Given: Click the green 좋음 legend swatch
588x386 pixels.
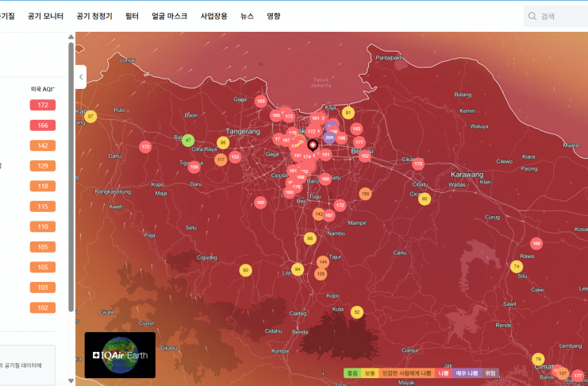Looking at the screenshot, I should pyautogui.click(x=352, y=373).
